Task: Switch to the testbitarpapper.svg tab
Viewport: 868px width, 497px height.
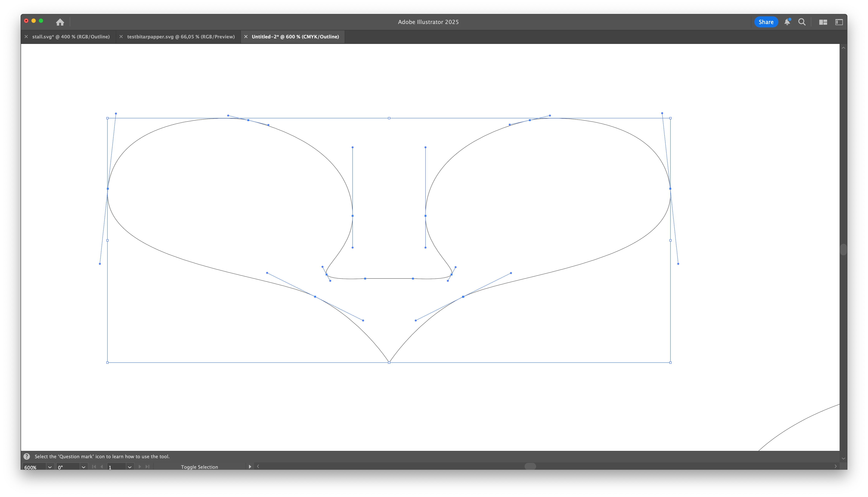Action: coord(181,37)
